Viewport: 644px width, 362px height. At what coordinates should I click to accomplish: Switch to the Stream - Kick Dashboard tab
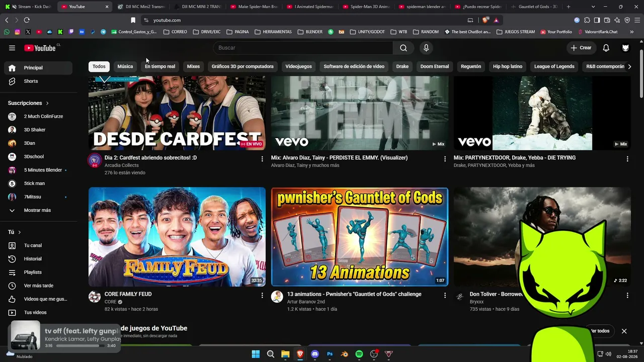tap(29, 7)
